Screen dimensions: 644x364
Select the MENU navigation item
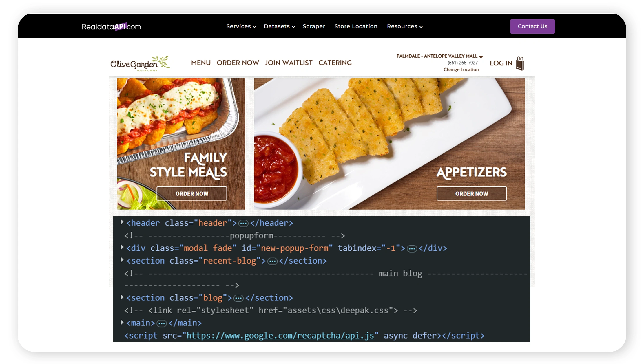201,63
